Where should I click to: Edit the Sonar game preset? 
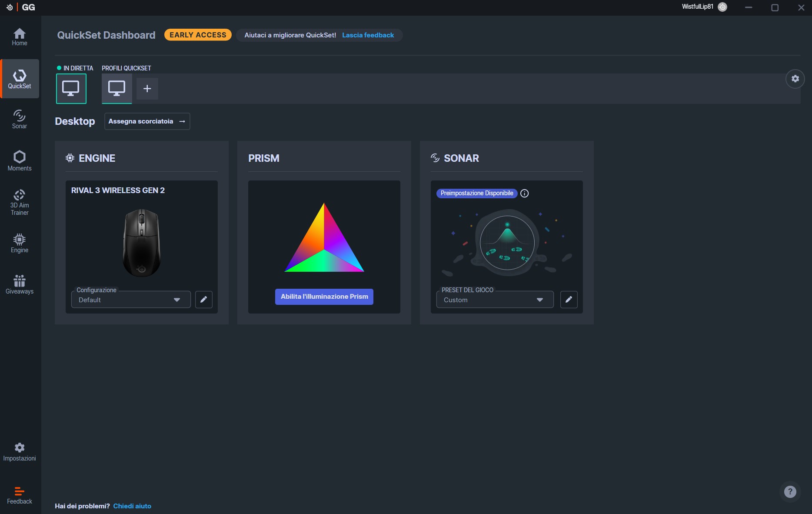point(569,300)
